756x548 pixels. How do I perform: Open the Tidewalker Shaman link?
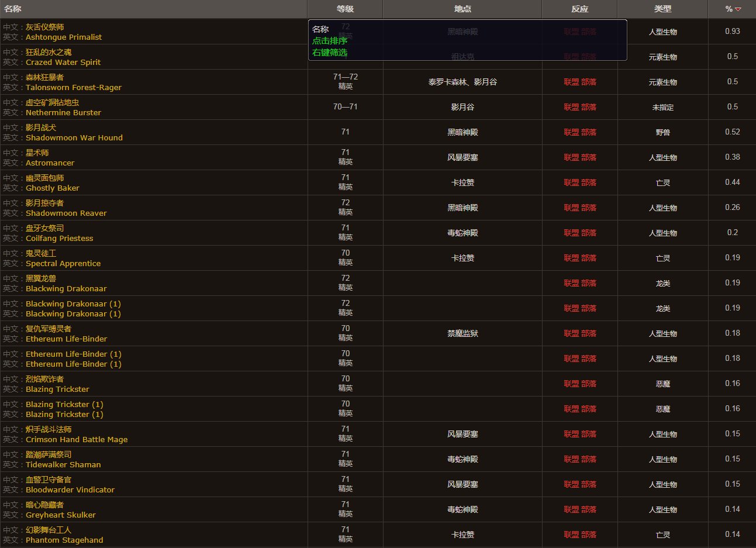coord(63,464)
